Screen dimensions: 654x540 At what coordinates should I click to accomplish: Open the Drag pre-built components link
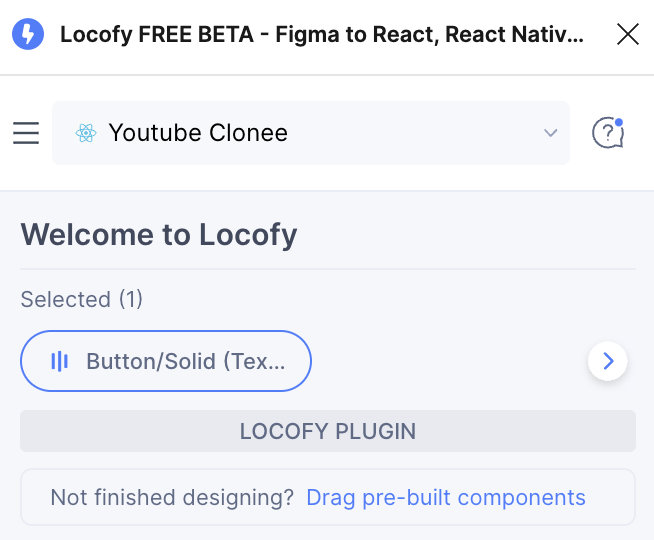point(446,497)
